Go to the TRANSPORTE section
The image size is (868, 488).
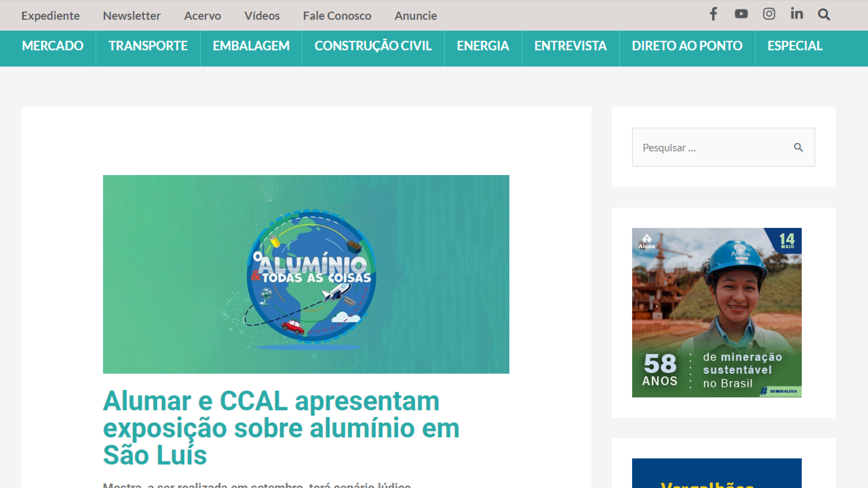point(148,46)
